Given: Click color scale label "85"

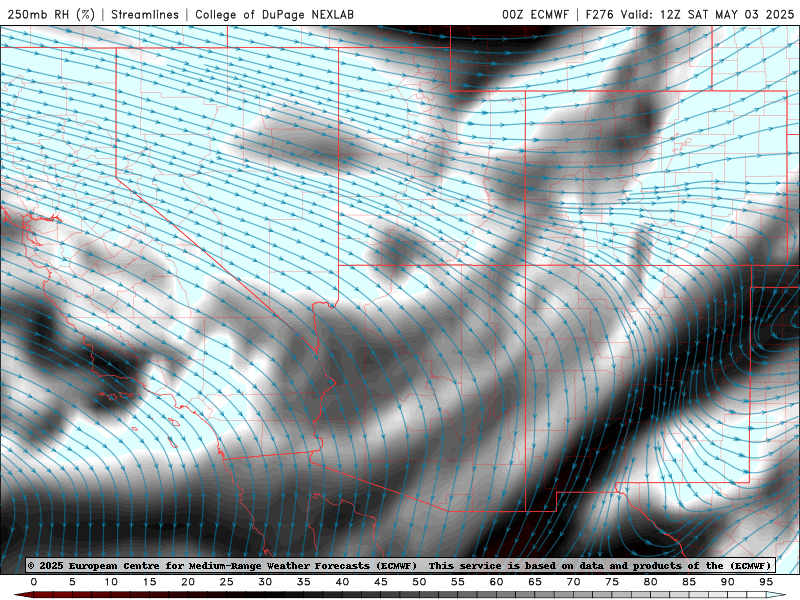Looking at the screenshot, I should (689, 582).
